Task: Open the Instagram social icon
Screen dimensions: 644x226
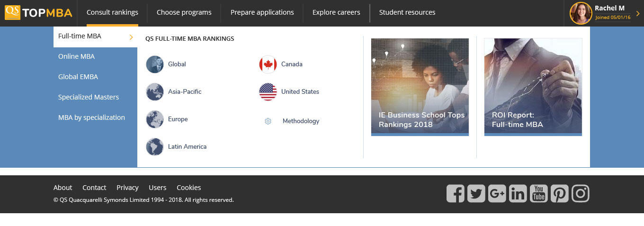Action: pyautogui.click(x=581, y=193)
